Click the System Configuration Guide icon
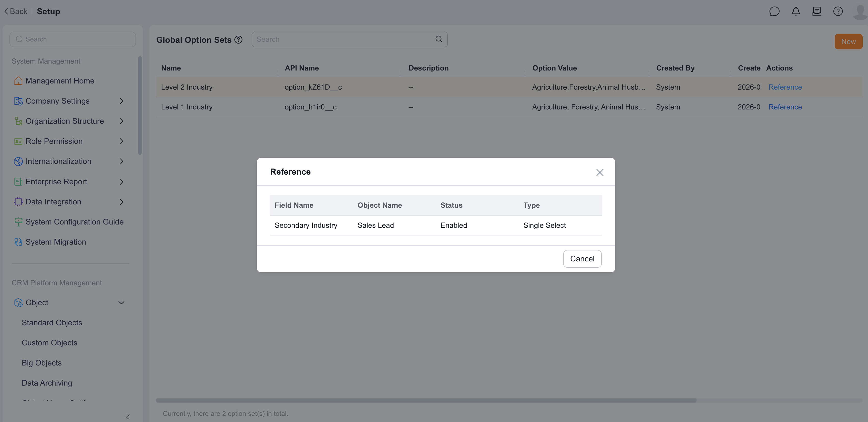 coord(18,222)
